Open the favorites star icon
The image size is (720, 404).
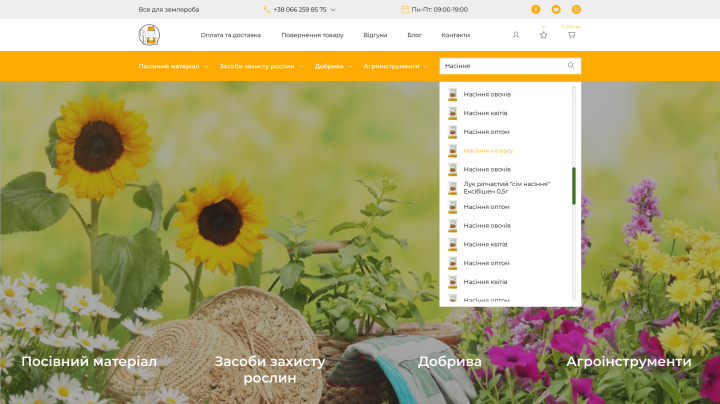point(544,35)
